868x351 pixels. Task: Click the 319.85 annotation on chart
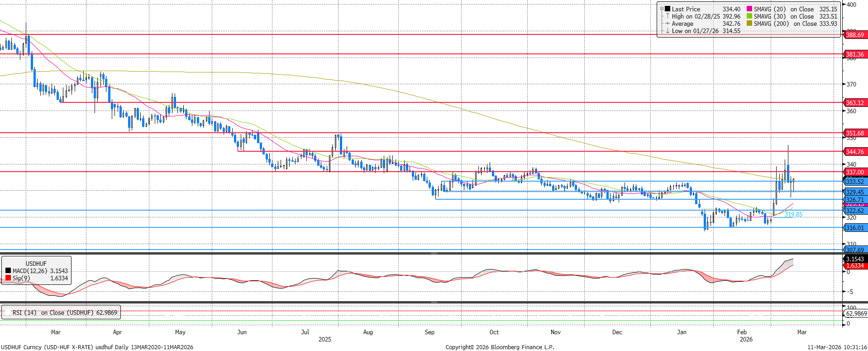click(x=793, y=214)
